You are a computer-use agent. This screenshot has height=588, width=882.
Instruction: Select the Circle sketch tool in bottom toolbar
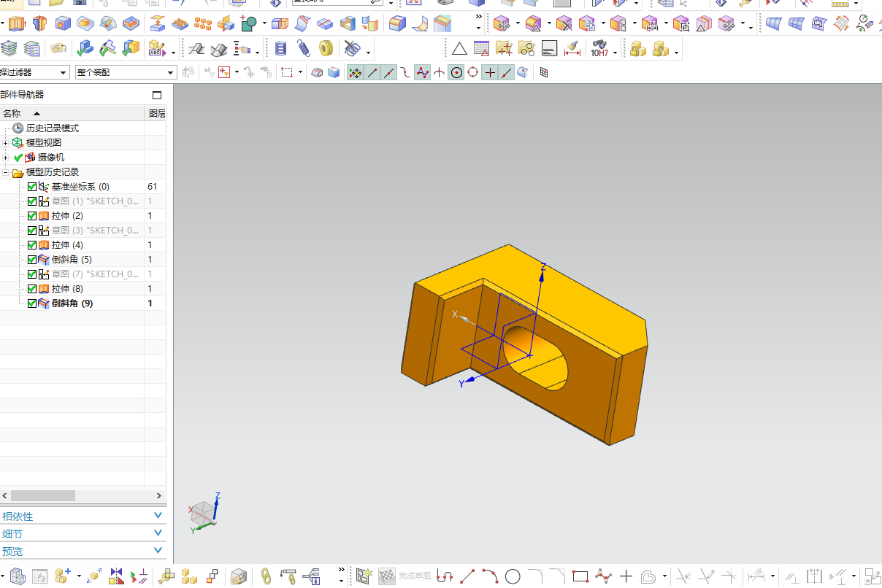513,576
